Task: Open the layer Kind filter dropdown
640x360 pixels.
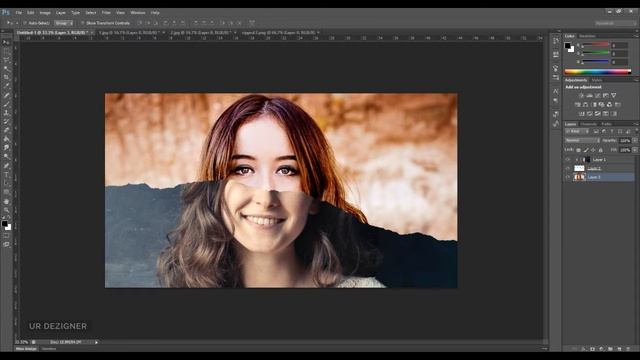Action: coord(577,131)
